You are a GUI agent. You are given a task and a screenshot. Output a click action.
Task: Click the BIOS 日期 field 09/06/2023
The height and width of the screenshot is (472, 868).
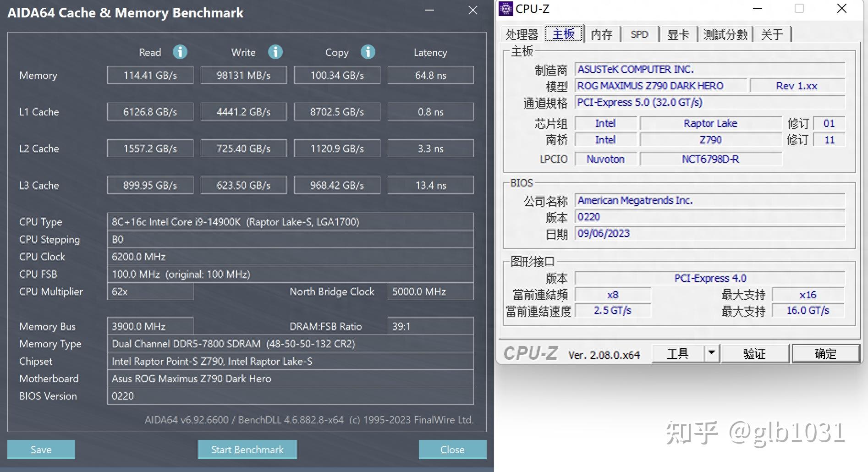click(x=710, y=233)
